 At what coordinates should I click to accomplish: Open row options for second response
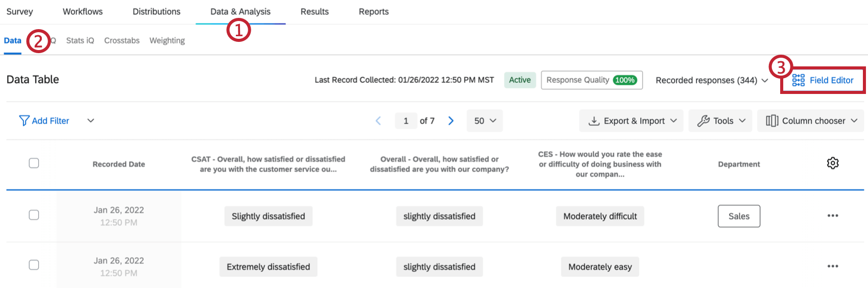tap(832, 266)
